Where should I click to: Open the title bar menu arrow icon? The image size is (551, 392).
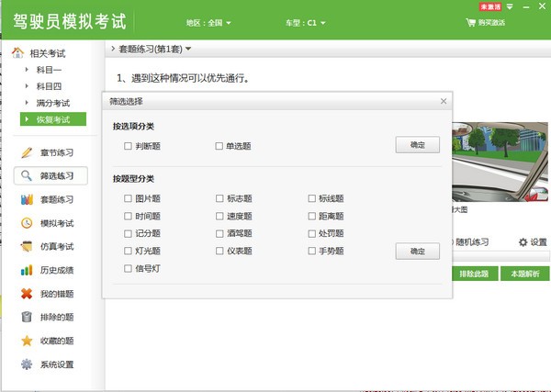[x=510, y=6]
